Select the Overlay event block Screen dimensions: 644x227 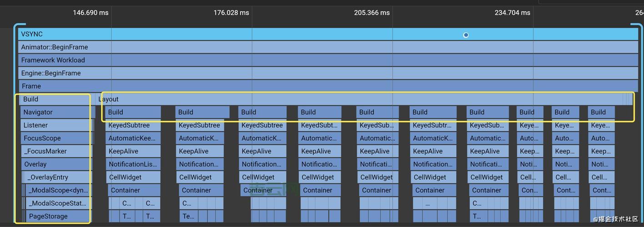tap(55, 164)
